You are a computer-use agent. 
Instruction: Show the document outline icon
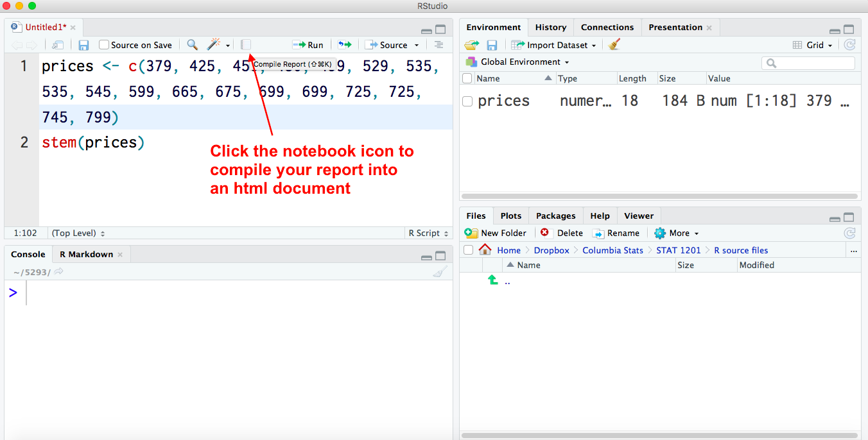pos(438,45)
